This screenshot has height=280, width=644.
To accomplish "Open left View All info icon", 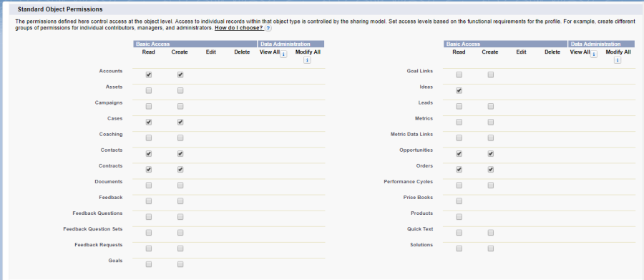I will click(283, 54).
